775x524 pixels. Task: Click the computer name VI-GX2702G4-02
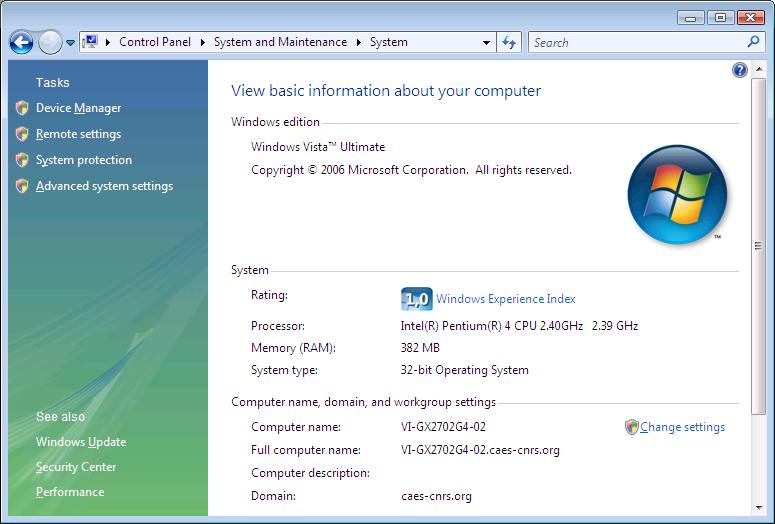click(x=443, y=427)
